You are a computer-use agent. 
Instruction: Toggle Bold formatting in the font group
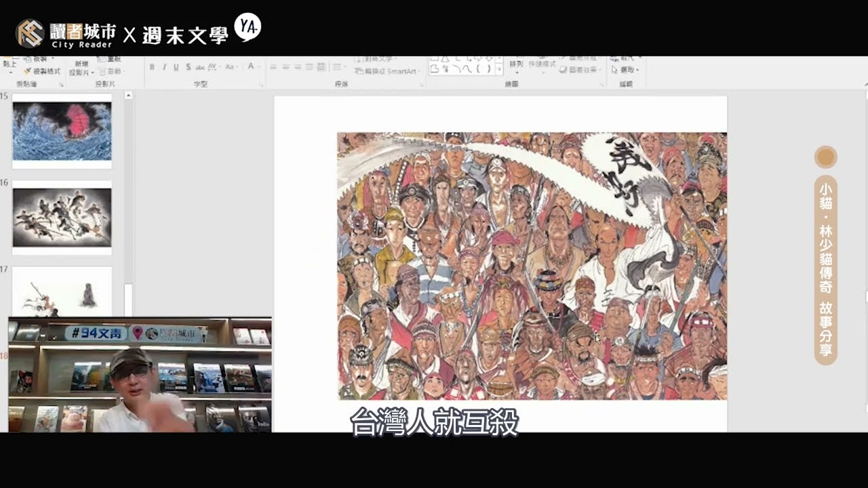tap(152, 67)
